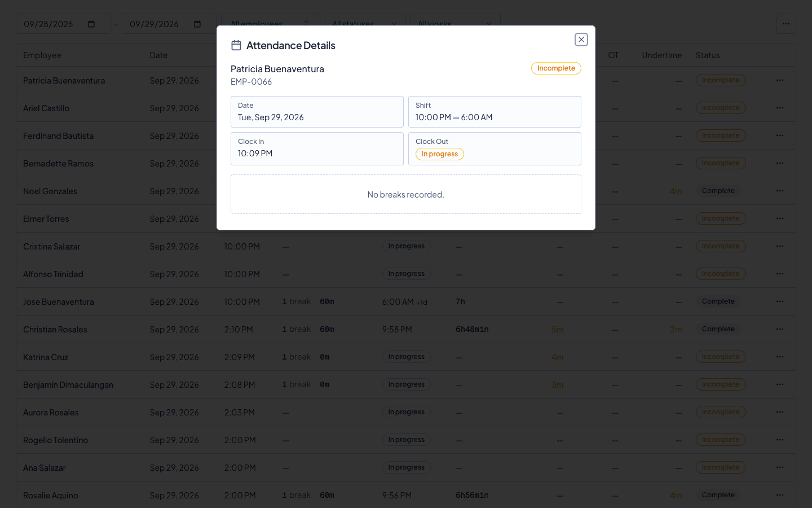Open row actions for Rogelio Tolentino
812x508 pixels.
[x=780, y=440]
